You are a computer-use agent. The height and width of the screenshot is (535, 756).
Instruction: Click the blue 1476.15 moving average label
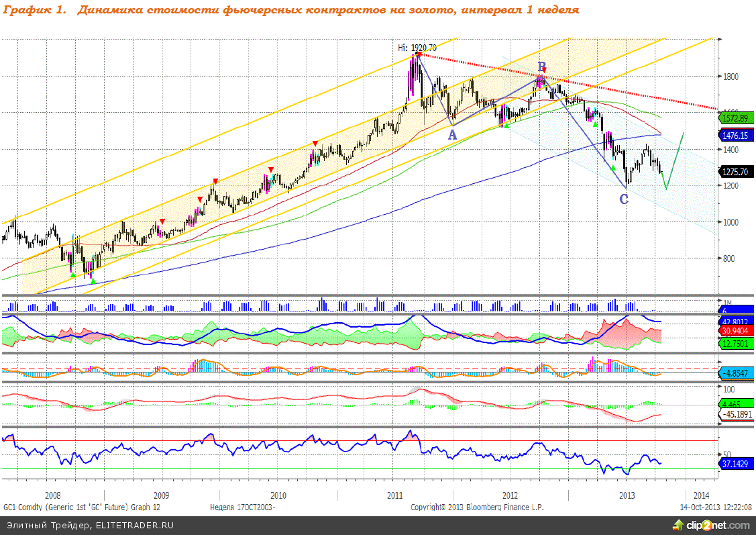737,135
